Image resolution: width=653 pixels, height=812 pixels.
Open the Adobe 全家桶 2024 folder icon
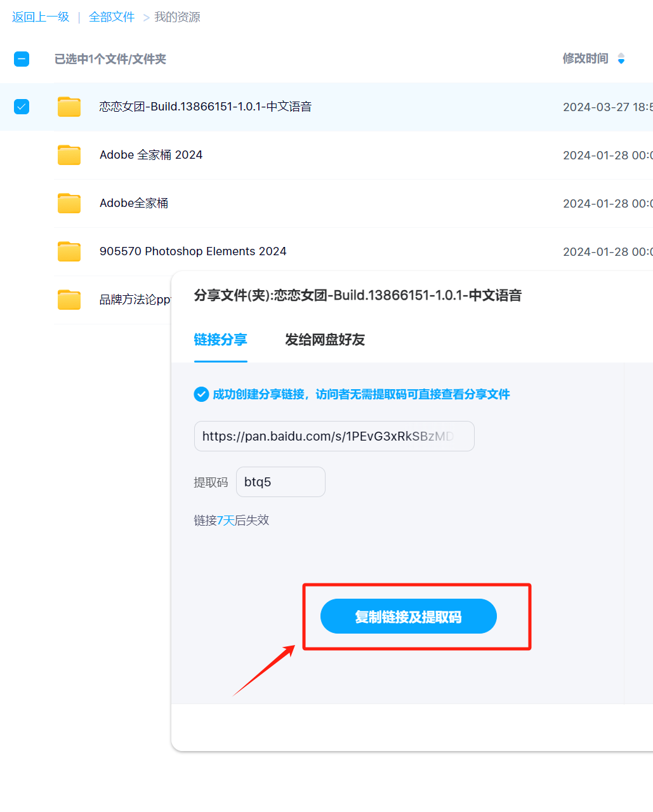click(69, 155)
